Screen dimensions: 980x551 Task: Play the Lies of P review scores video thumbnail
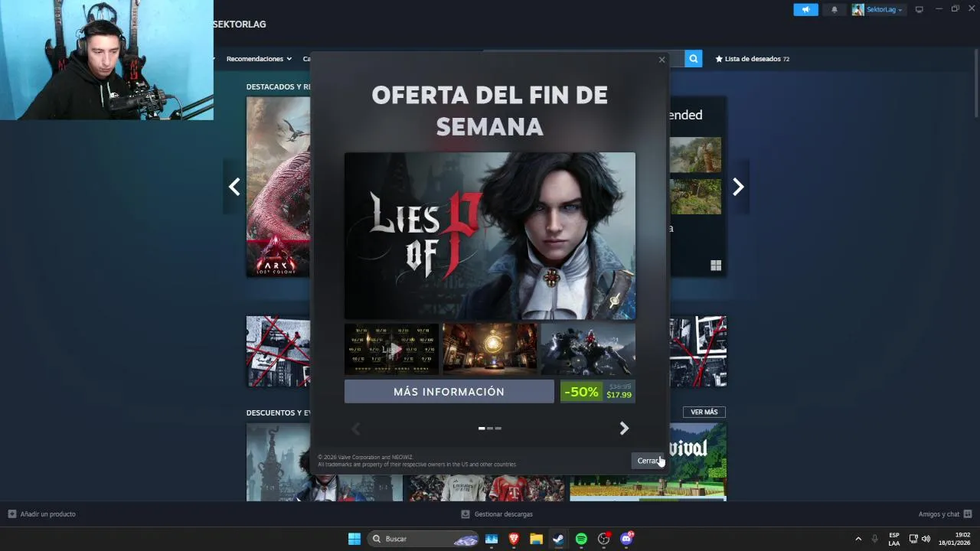391,349
